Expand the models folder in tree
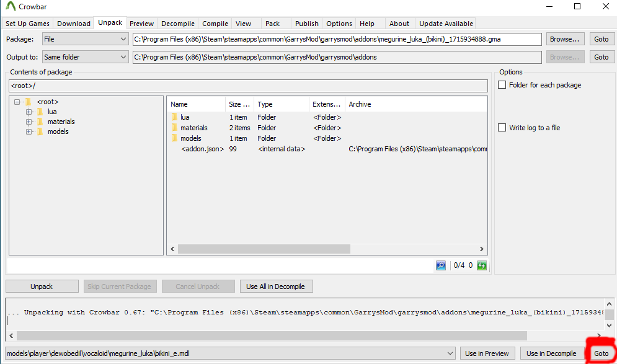Image resolution: width=617 pixels, height=364 pixels. [29, 132]
